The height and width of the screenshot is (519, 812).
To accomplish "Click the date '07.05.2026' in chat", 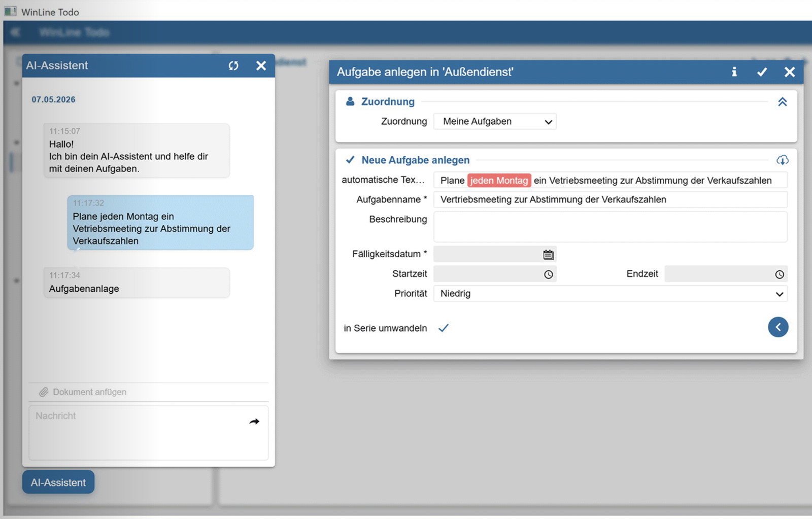I will click(53, 99).
